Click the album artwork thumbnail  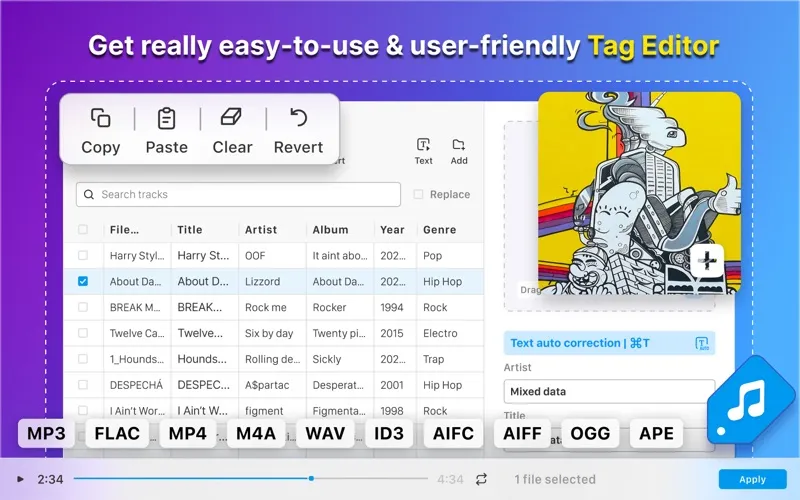point(639,193)
